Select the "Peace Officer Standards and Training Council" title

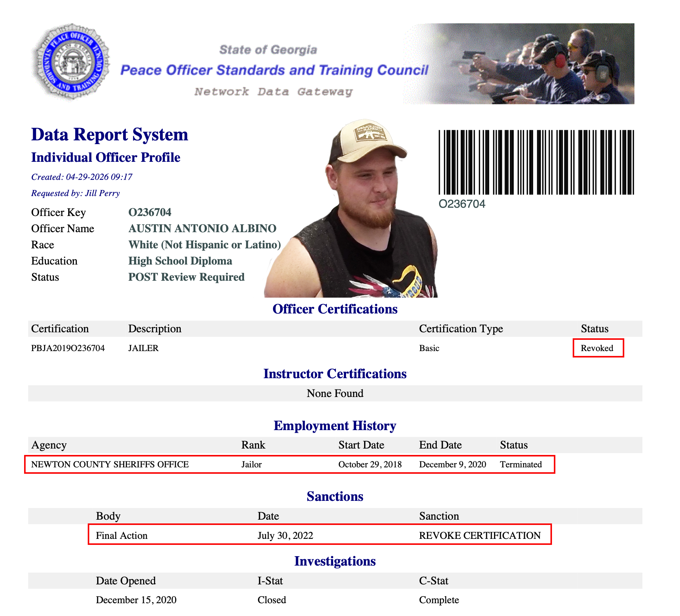click(274, 70)
